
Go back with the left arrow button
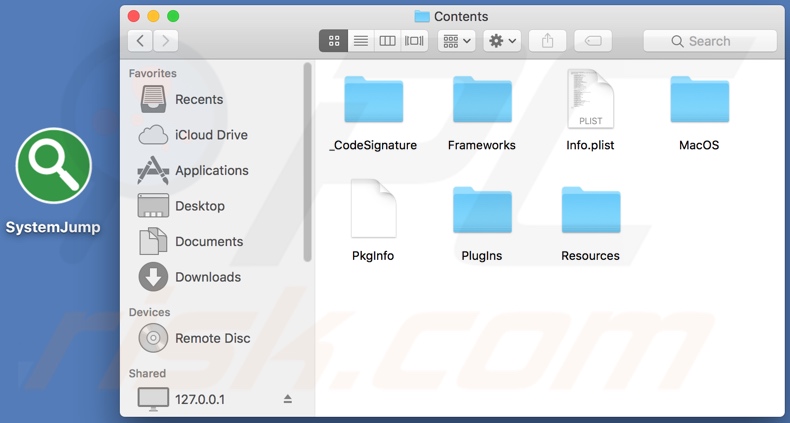click(140, 41)
